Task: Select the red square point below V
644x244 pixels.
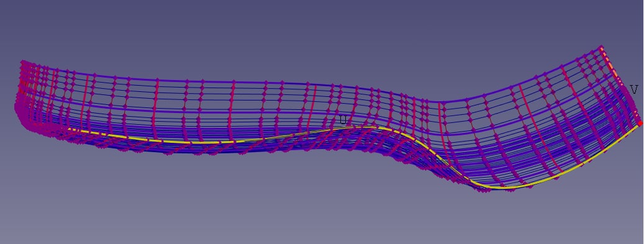Action: [640, 123]
